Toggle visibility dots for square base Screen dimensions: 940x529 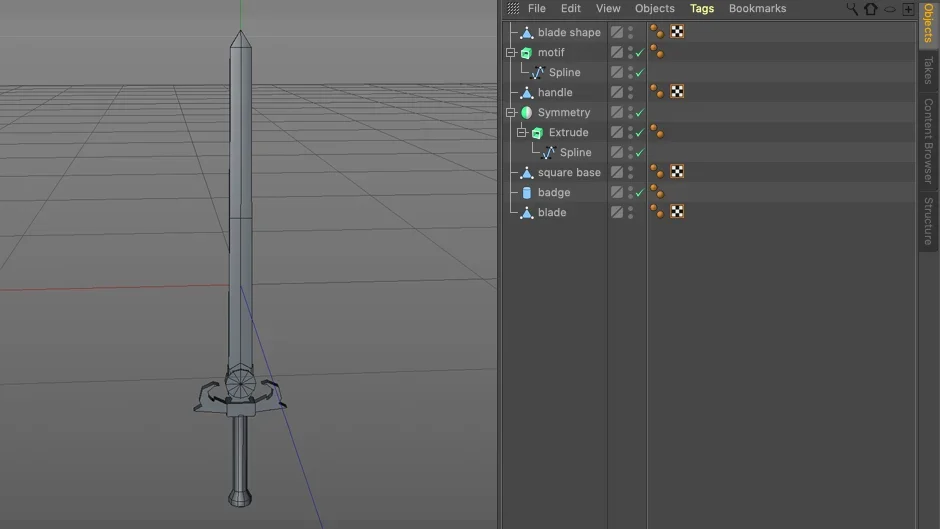[x=631, y=173]
